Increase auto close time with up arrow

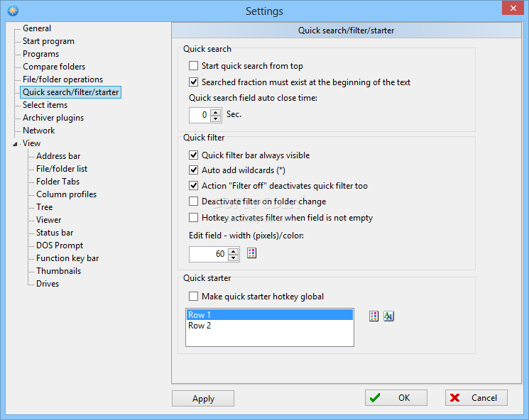click(x=216, y=112)
